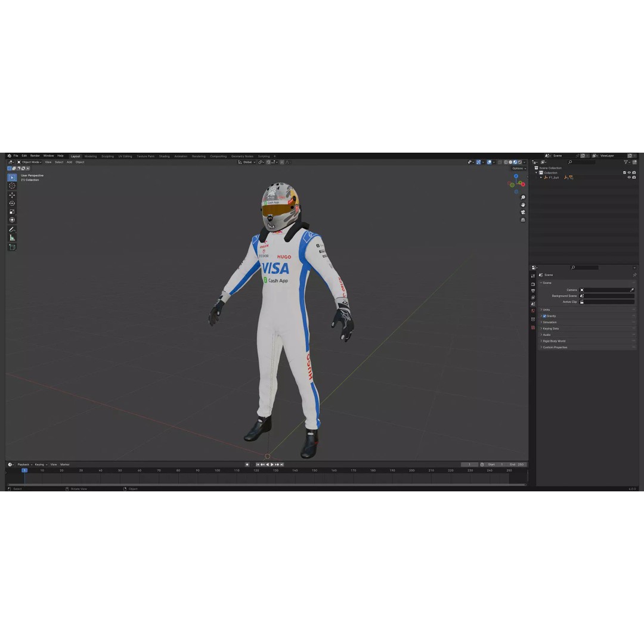Open viewport Options dropdown

click(519, 168)
